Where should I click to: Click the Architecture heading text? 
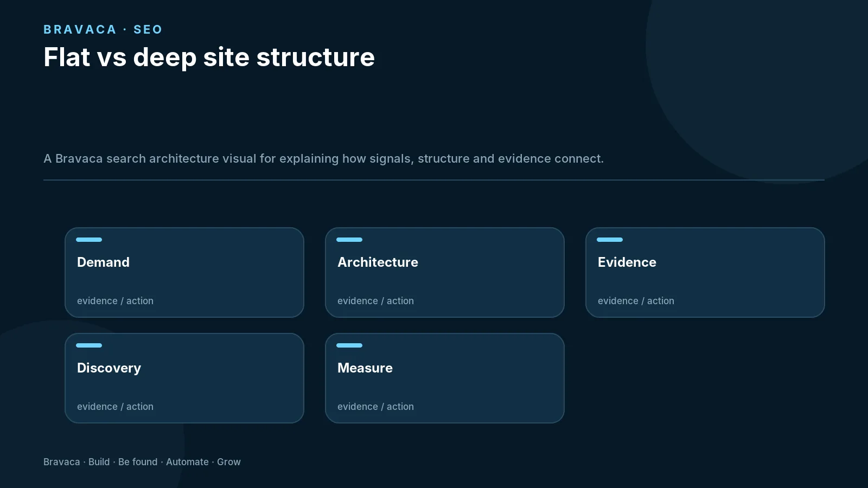378,262
